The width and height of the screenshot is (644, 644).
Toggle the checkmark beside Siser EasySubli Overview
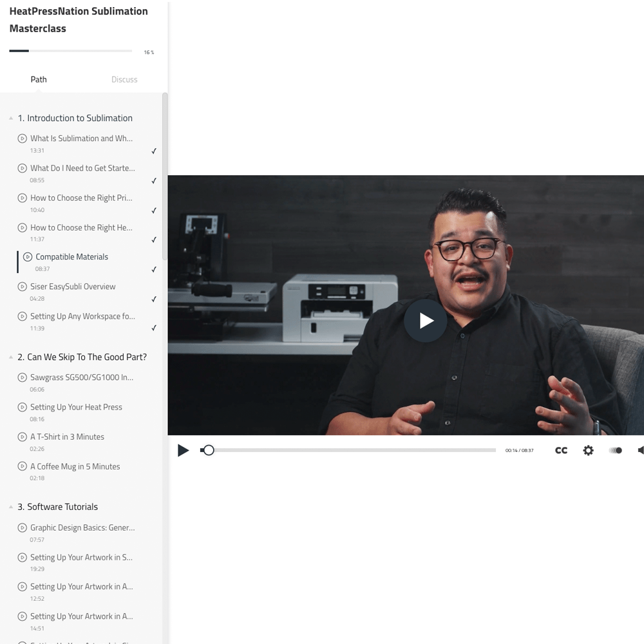point(154,299)
